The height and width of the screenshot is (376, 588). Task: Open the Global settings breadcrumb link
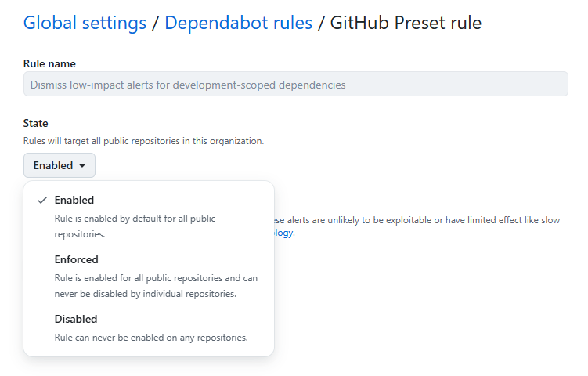point(85,23)
